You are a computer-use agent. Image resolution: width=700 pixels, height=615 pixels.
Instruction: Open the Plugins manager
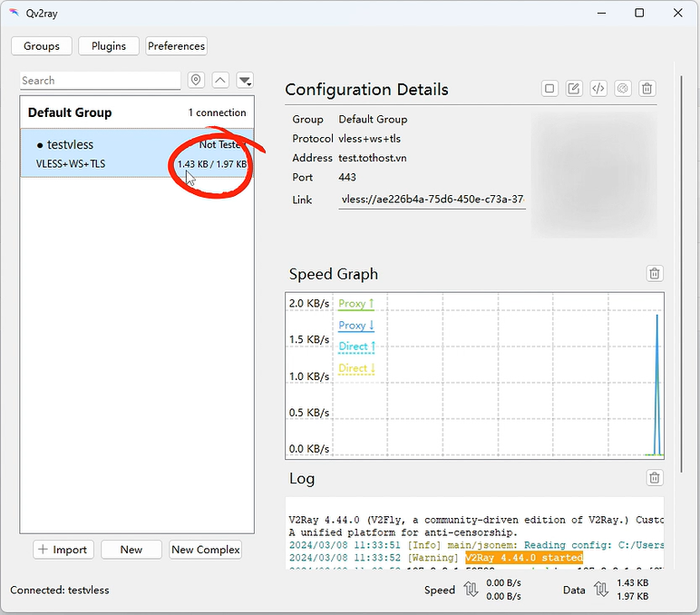click(109, 46)
